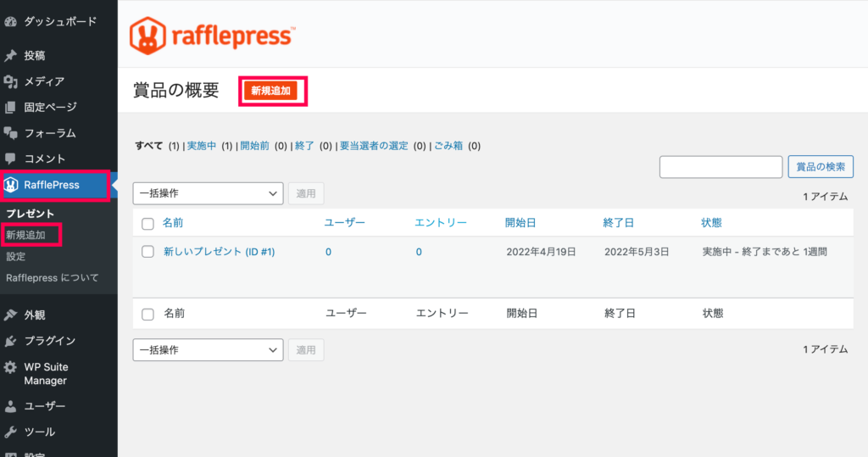This screenshot has width=868, height=457.
Task: Click the 2022年4月19日 start date cell
Action: point(541,252)
